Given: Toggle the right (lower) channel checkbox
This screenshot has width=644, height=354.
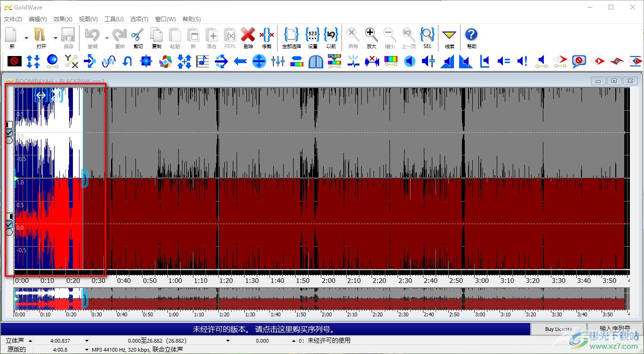Looking at the screenshot, I should (9, 224).
